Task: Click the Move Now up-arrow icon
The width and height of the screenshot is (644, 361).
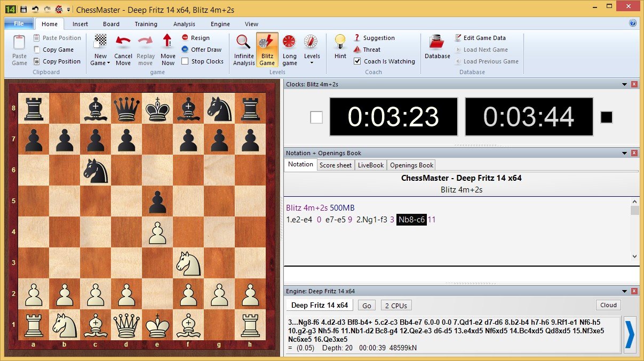Action: click(168, 42)
